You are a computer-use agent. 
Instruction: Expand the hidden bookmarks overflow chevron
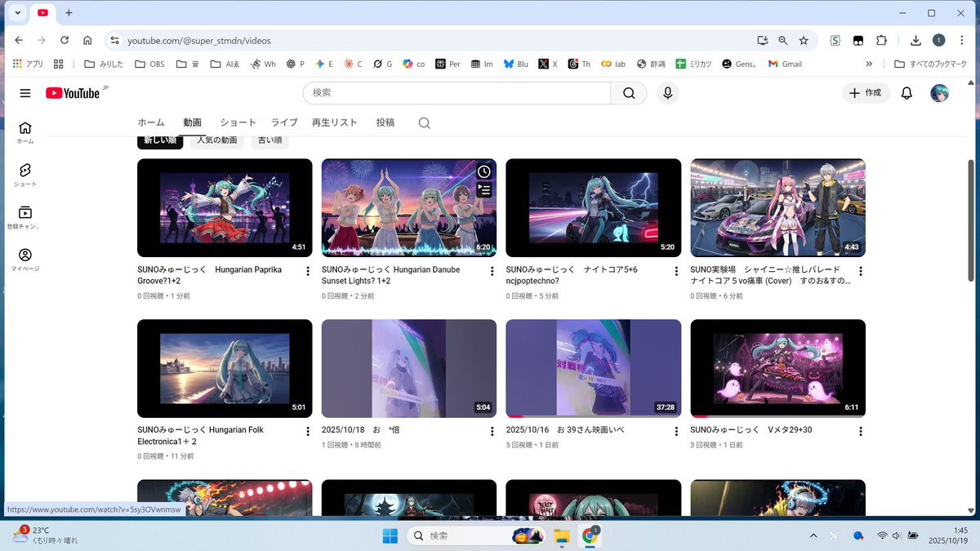tap(868, 64)
